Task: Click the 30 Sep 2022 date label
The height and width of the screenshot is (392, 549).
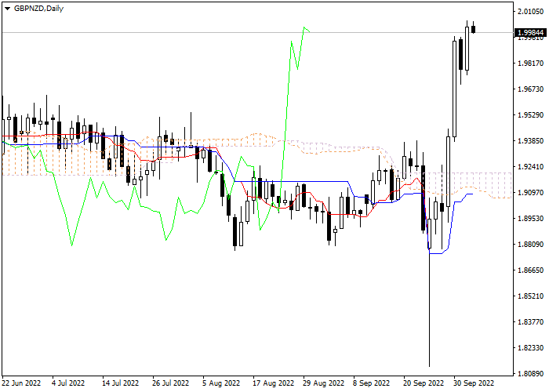Action: pyautogui.click(x=474, y=383)
